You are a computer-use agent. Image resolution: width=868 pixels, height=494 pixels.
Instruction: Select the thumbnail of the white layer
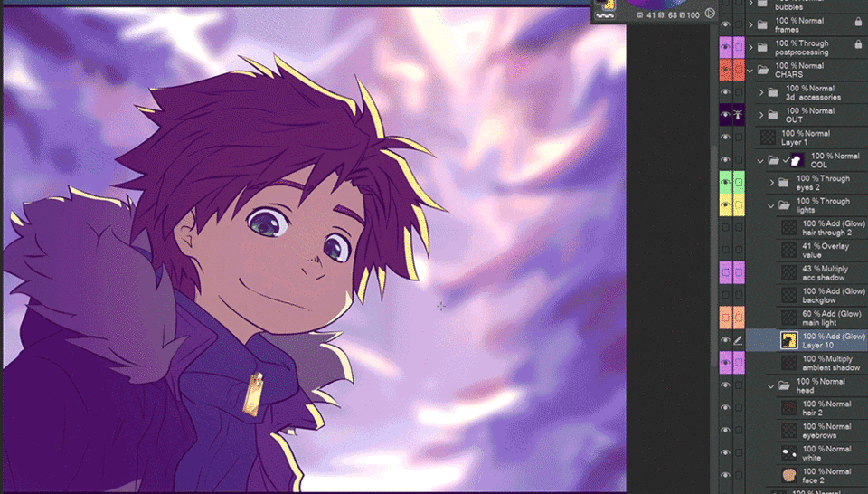[789, 453]
